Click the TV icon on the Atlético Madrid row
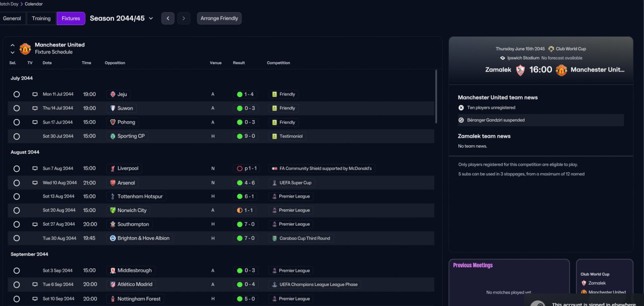 [35, 284]
